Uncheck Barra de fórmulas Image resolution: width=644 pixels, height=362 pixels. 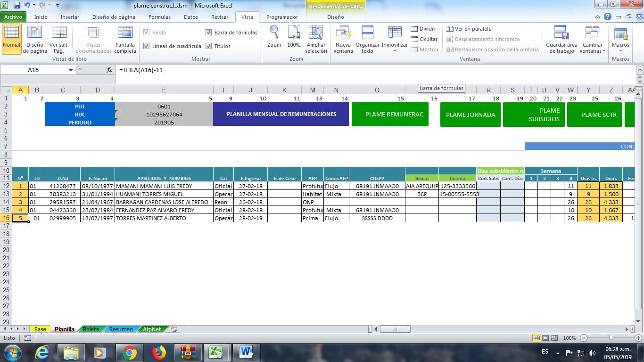coord(209,33)
